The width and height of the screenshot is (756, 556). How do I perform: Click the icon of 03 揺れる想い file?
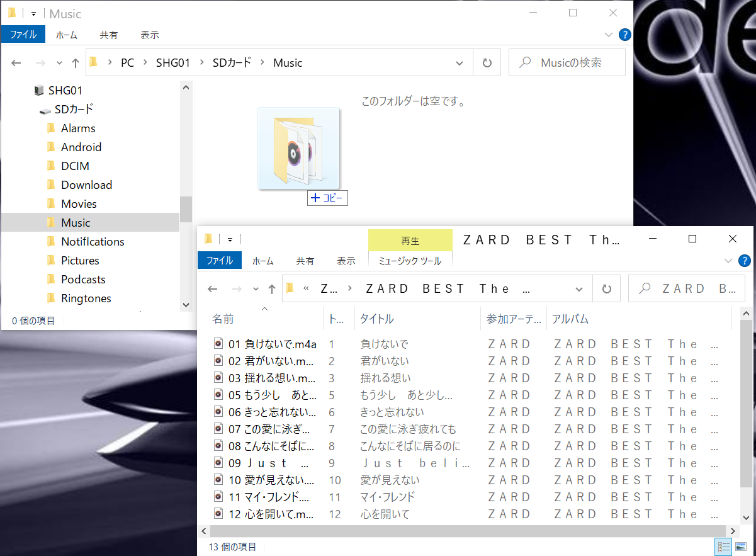[218, 378]
